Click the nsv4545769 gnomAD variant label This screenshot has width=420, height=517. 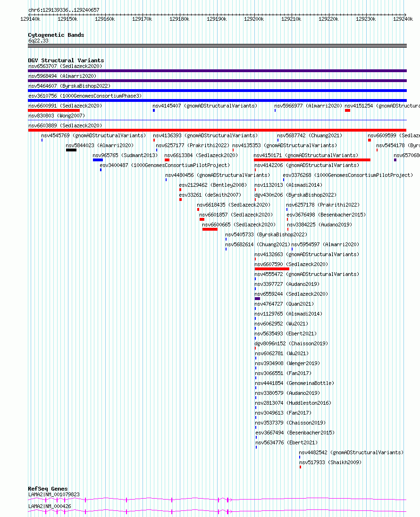coord(93,135)
